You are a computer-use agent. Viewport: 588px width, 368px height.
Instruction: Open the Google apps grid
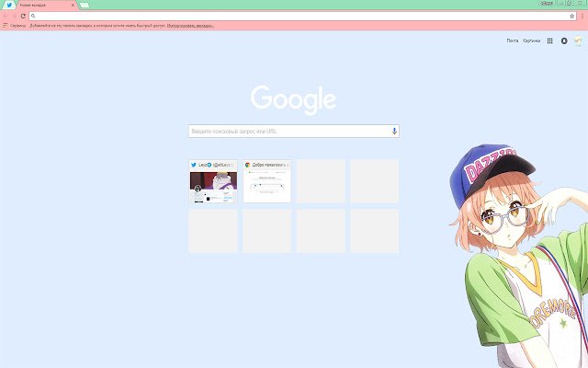tap(549, 40)
